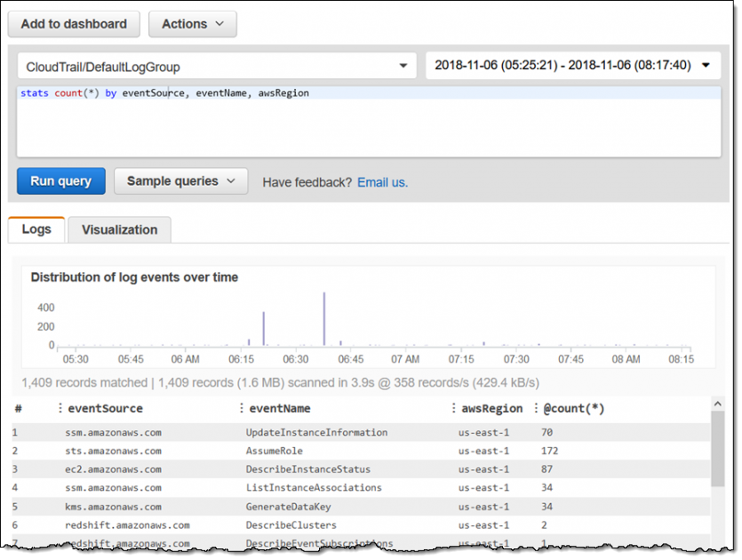The width and height of the screenshot is (742, 560).
Task: Select UpdateInstanceInformation event name cell
Action: 316,432
